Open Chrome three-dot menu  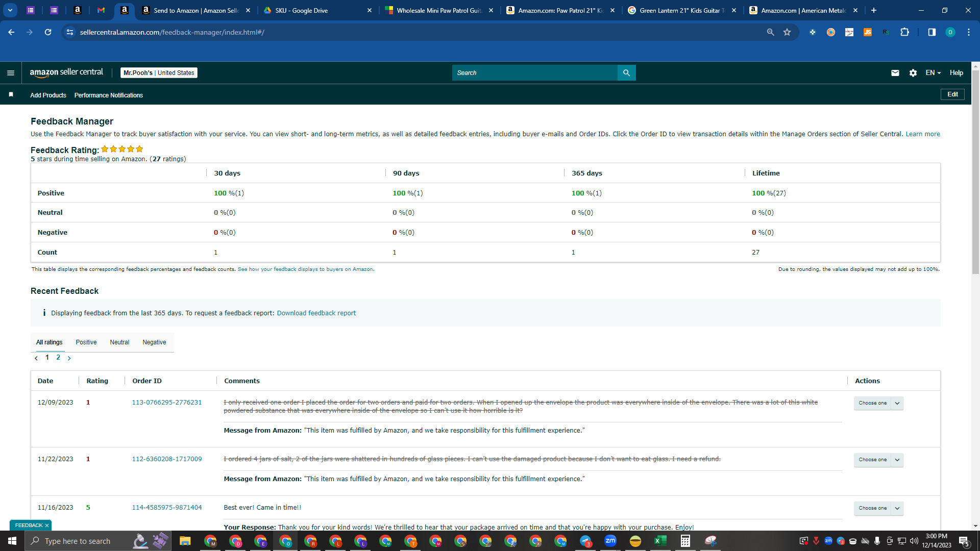(x=968, y=32)
